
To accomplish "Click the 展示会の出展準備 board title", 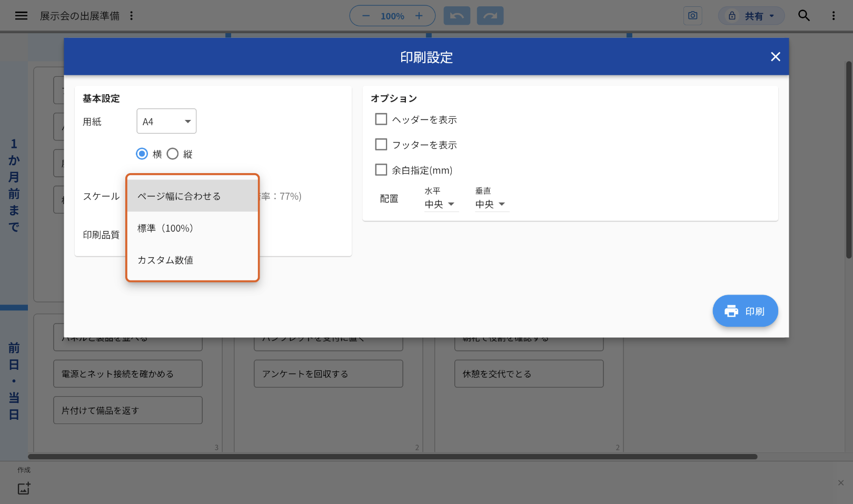I will [x=80, y=16].
